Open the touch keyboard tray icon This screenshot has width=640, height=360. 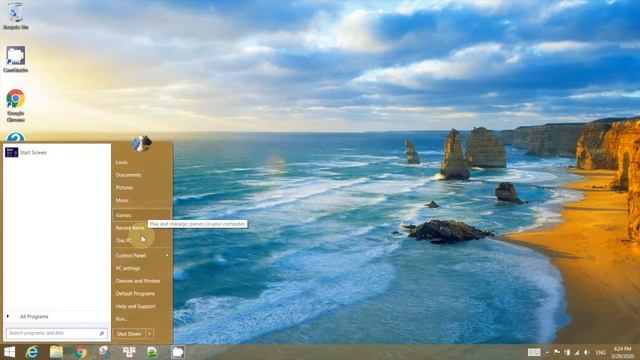coord(534,352)
